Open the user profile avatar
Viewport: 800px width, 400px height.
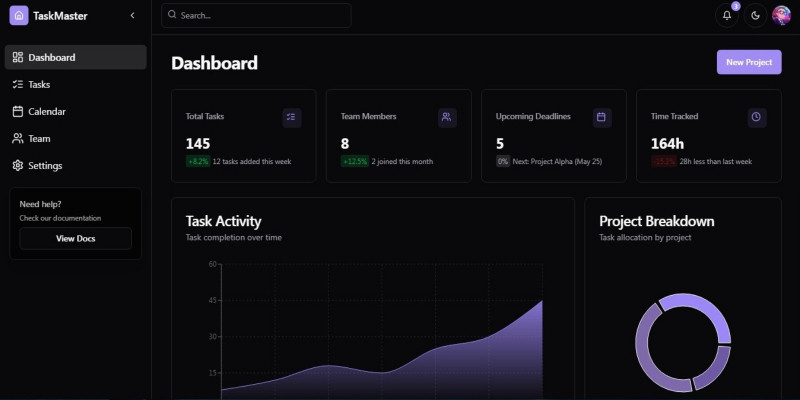coord(781,15)
